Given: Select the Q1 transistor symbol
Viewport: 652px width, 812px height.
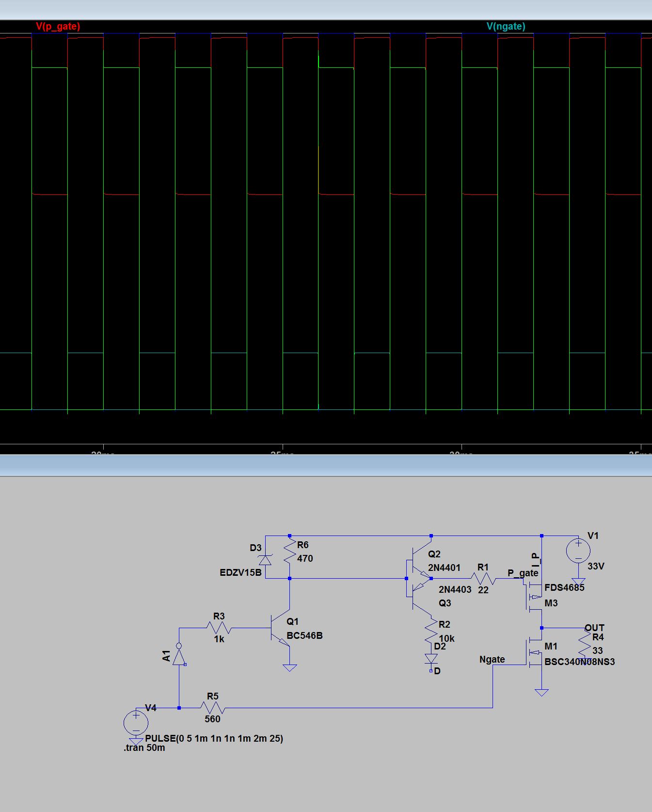Looking at the screenshot, I should pyautogui.click(x=280, y=628).
